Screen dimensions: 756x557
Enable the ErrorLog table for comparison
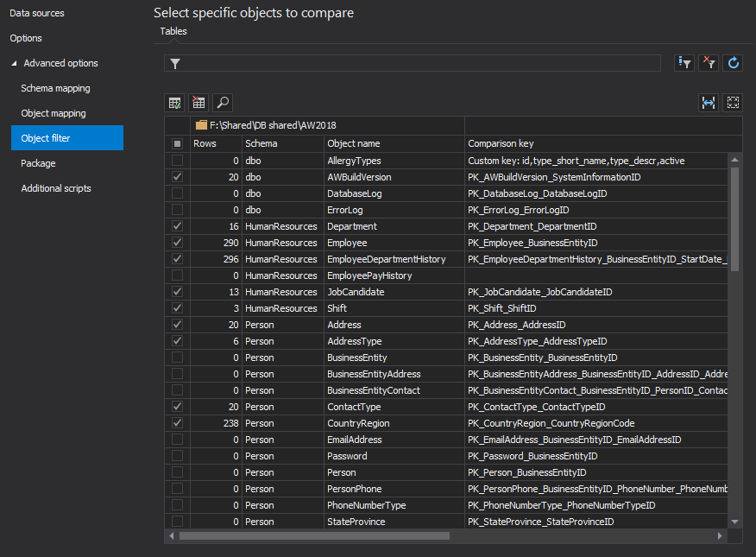(177, 209)
